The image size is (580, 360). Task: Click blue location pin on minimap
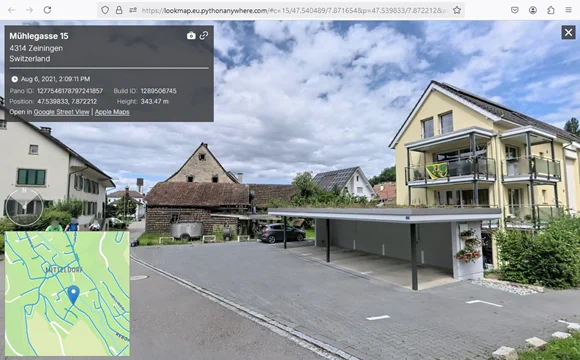point(74,295)
